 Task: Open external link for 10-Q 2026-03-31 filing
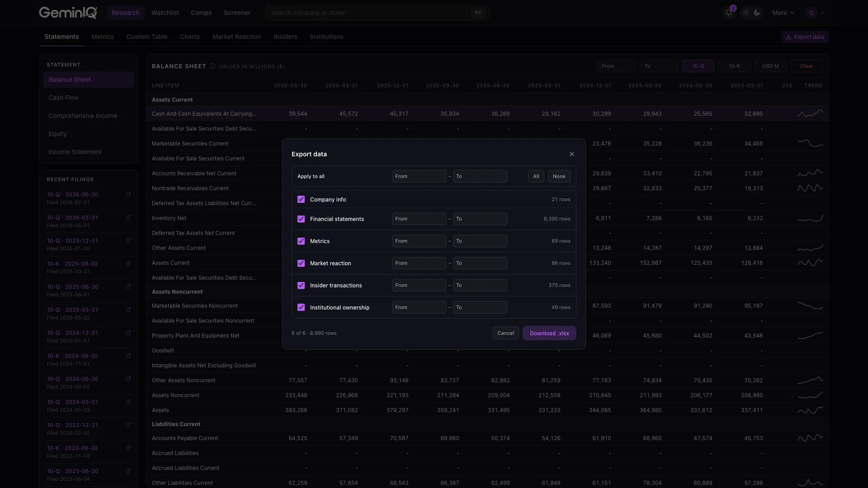(x=128, y=217)
